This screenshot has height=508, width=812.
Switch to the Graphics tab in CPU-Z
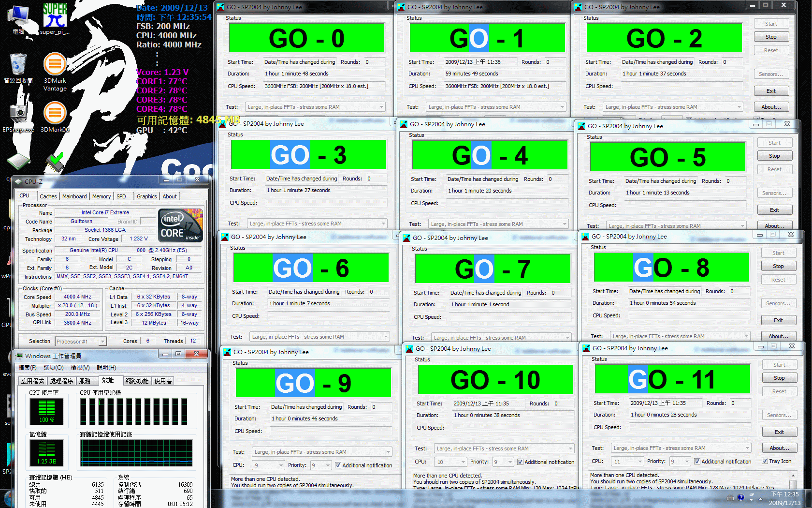pos(147,196)
